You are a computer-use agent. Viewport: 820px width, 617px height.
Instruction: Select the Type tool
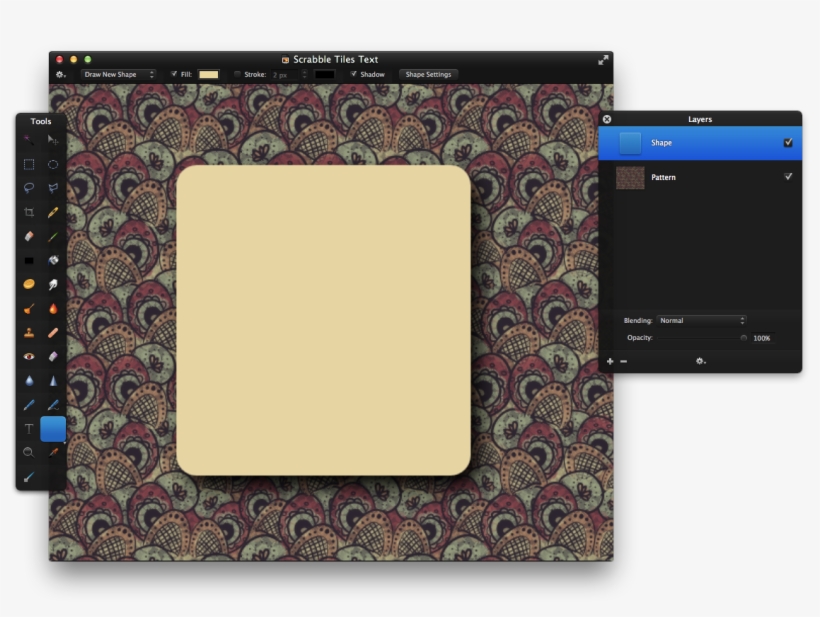tap(29, 428)
